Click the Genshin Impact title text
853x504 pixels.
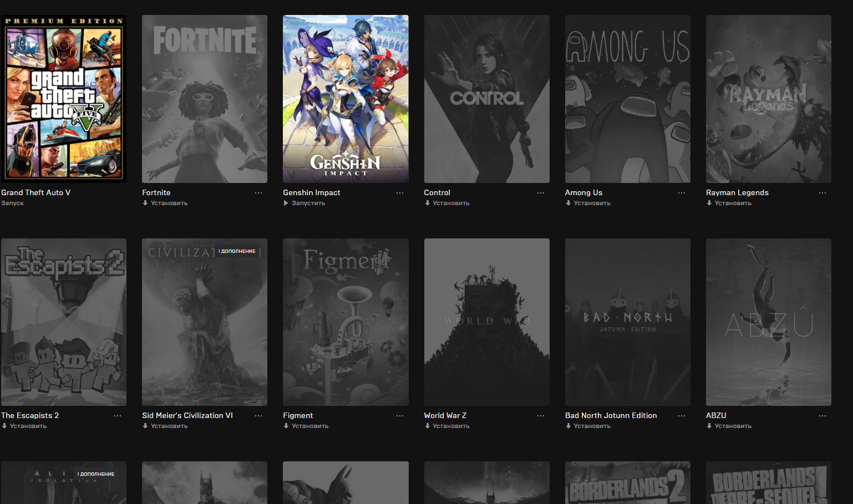312,192
